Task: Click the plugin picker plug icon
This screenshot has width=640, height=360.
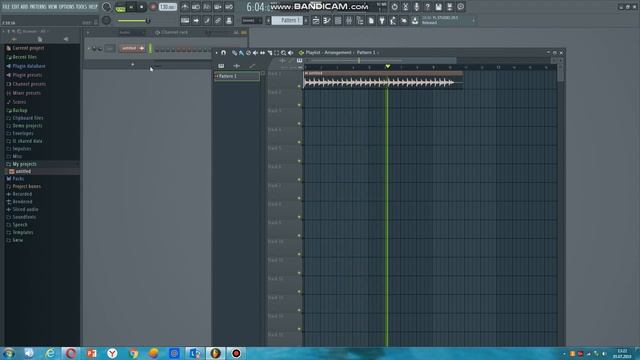Action: [x=382, y=20]
